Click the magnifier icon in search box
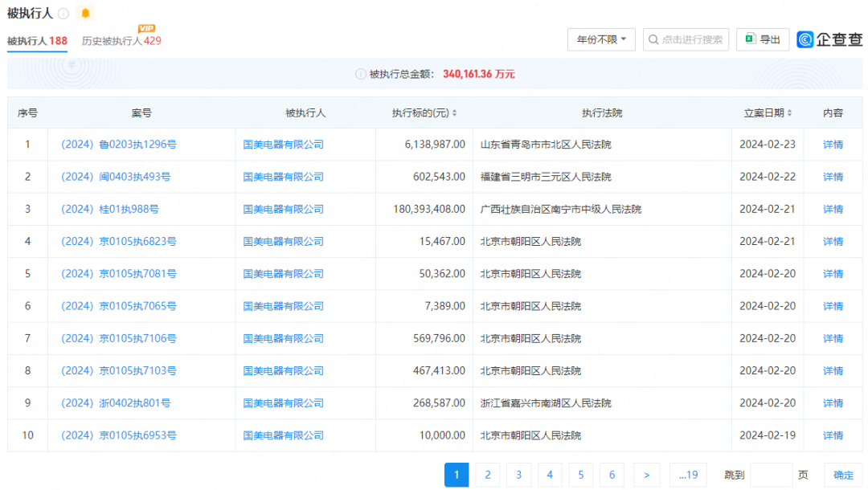 (x=653, y=39)
